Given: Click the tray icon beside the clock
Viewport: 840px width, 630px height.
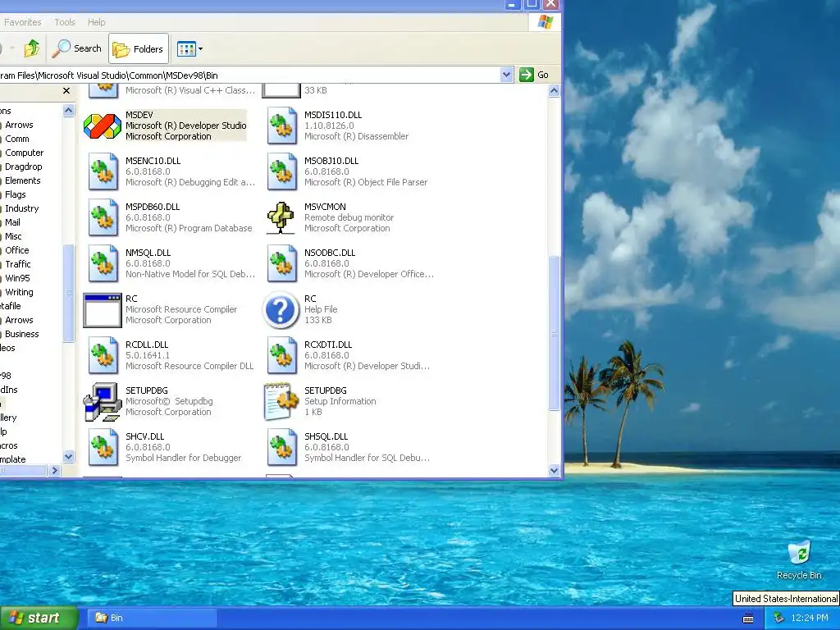Looking at the screenshot, I should [x=778, y=618].
